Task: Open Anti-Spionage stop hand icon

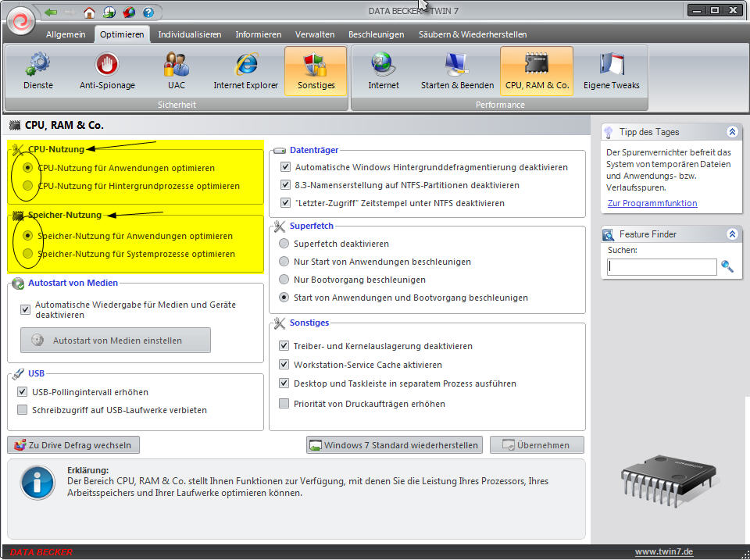Action: [107, 64]
